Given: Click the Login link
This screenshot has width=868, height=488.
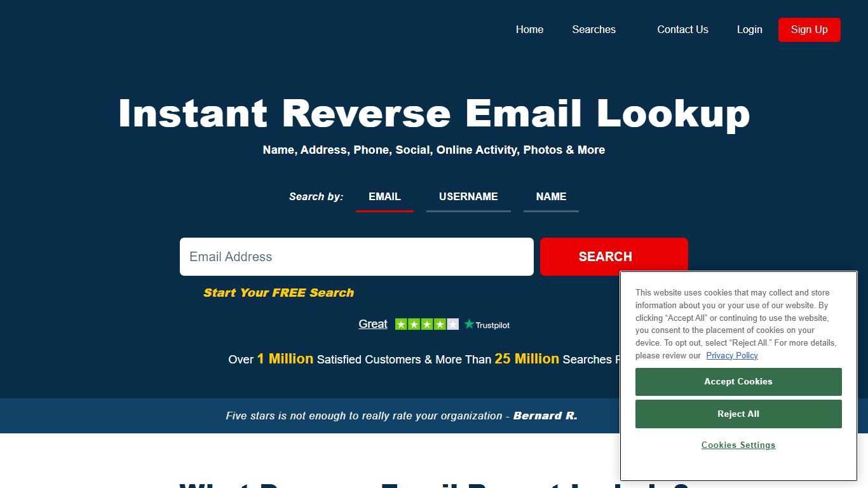Looking at the screenshot, I should [749, 29].
